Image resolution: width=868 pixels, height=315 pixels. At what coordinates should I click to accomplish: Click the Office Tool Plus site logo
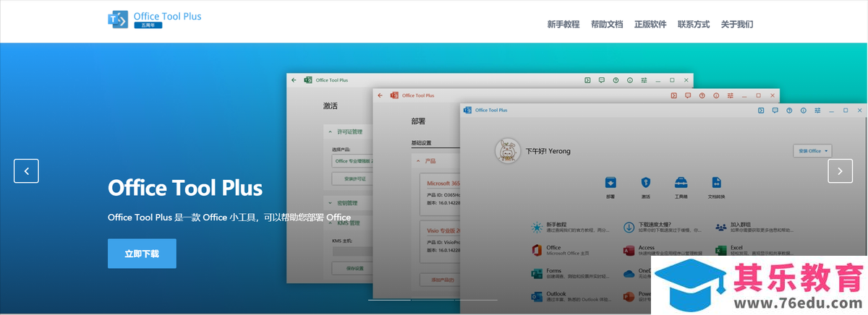tap(154, 20)
